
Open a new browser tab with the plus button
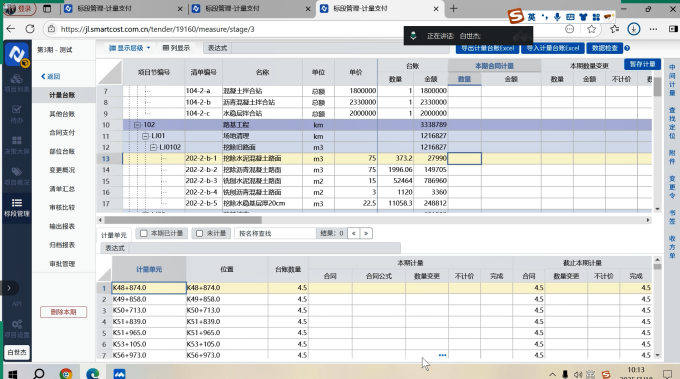click(x=454, y=8)
